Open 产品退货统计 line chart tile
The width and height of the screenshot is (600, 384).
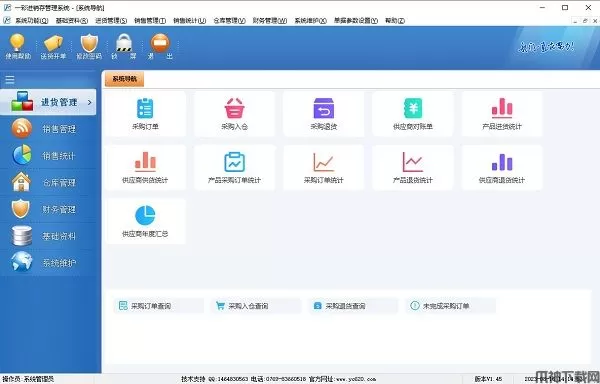(x=412, y=167)
